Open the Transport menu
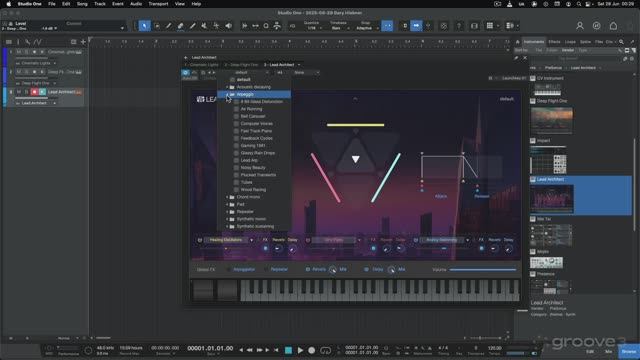The width and height of the screenshot is (640, 360). (158, 4)
